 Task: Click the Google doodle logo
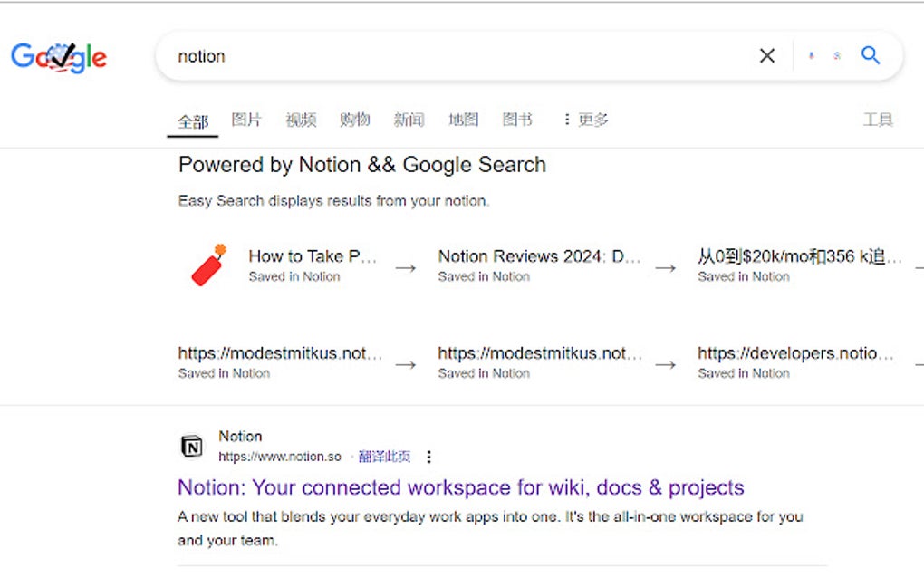point(58,56)
